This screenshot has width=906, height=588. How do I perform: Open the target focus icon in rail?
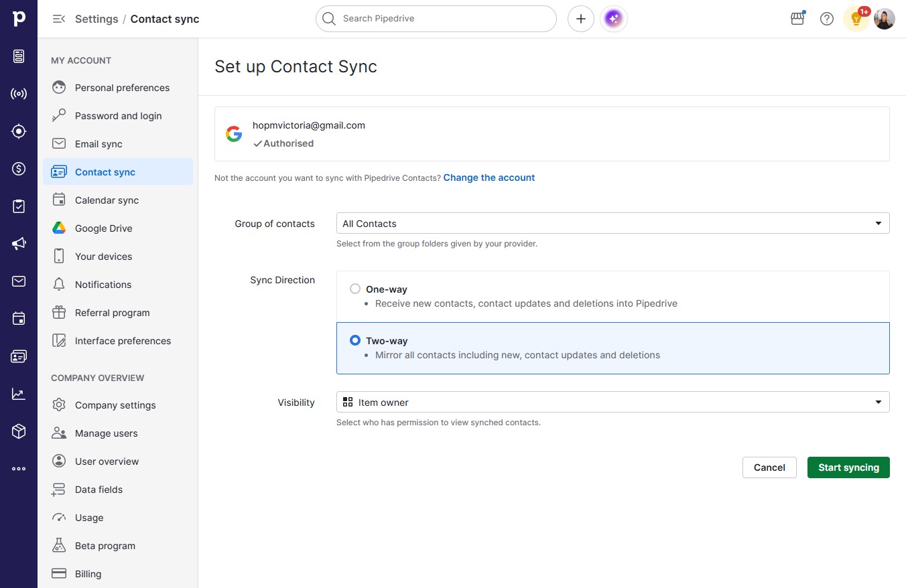pos(19,131)
